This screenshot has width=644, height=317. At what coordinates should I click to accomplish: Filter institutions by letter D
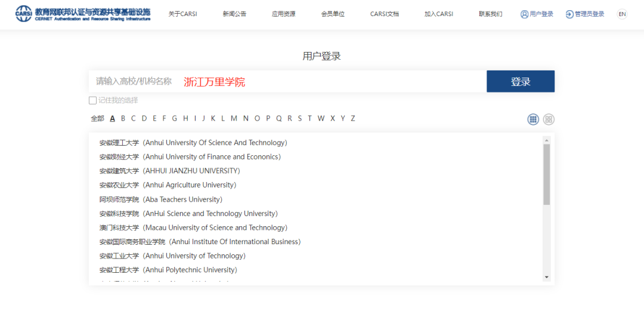coord(144,118)
